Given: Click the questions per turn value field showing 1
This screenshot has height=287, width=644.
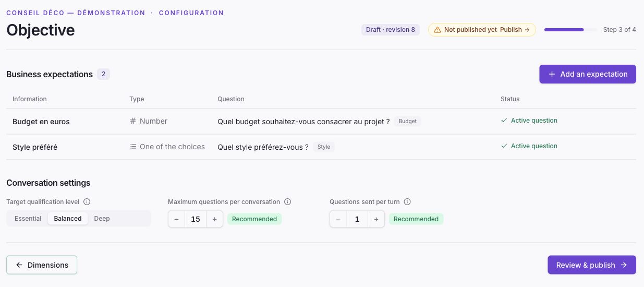Looking at the screenshot, I should tap(357, 219).
